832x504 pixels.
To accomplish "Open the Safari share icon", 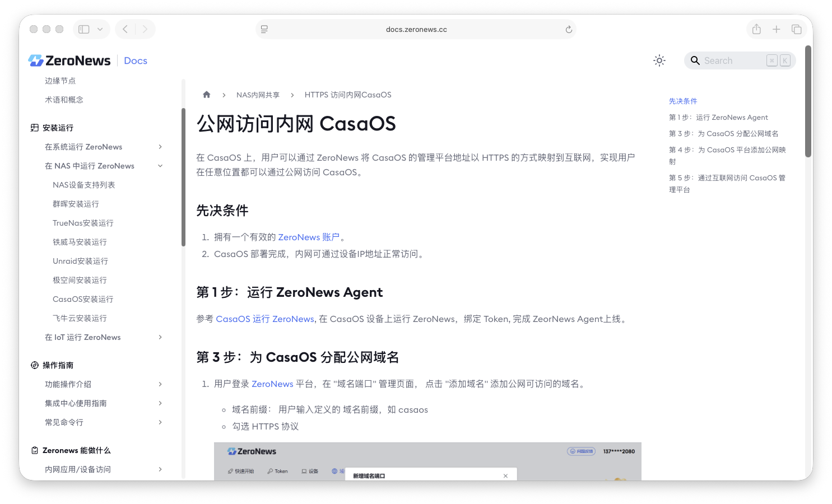I will 756,29.
